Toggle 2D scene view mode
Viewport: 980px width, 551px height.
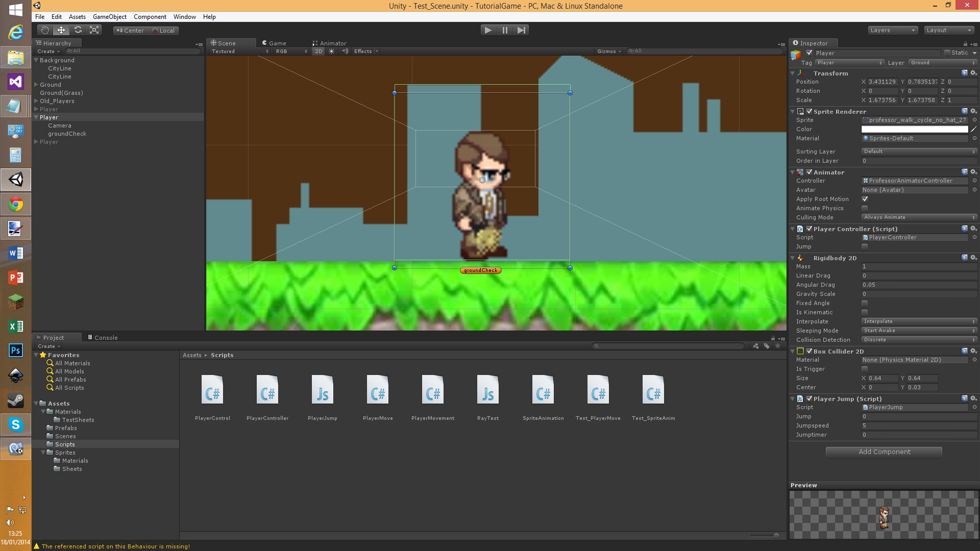[318, 51]
